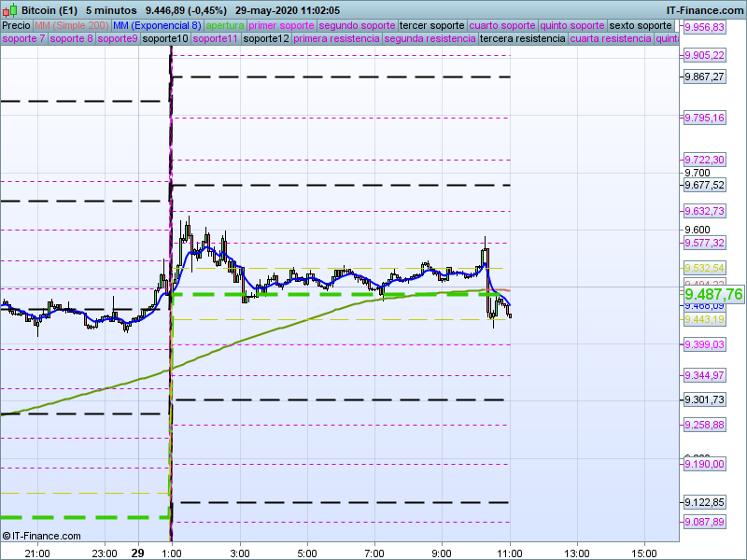Click the 29-may-2020 11:02:05 timestamp
The width and height of the screenshot is (747, 560).
(x=288, y=10)
